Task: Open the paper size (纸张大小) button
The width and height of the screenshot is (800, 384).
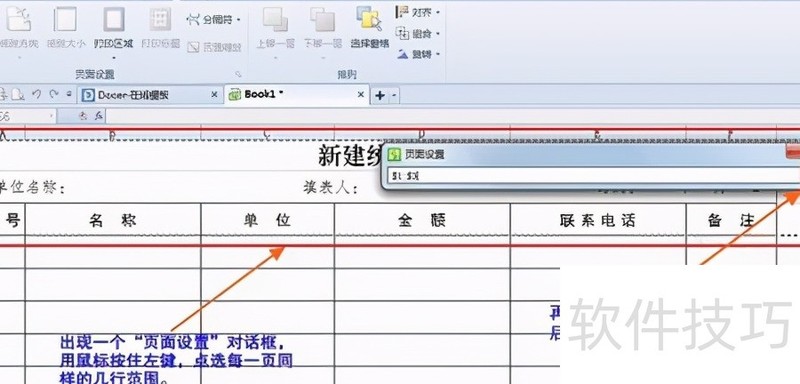Action: click(x=66, y=28)
